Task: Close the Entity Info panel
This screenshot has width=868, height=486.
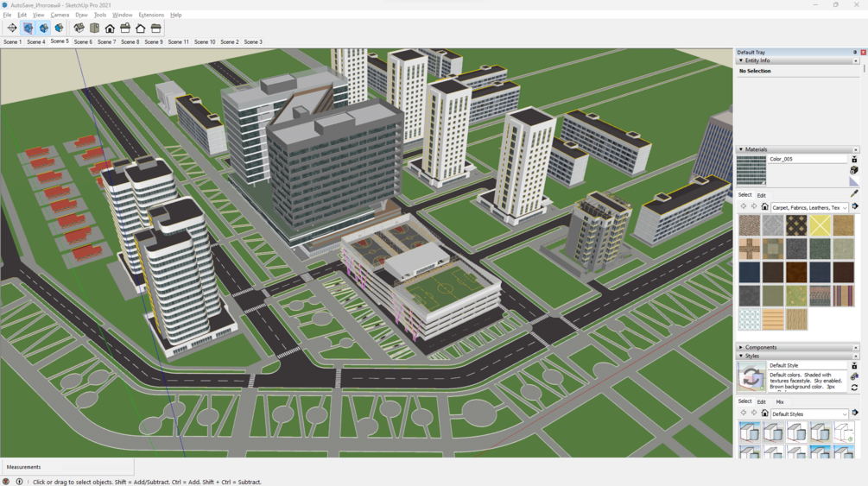Action: click(x=856, y=60)
